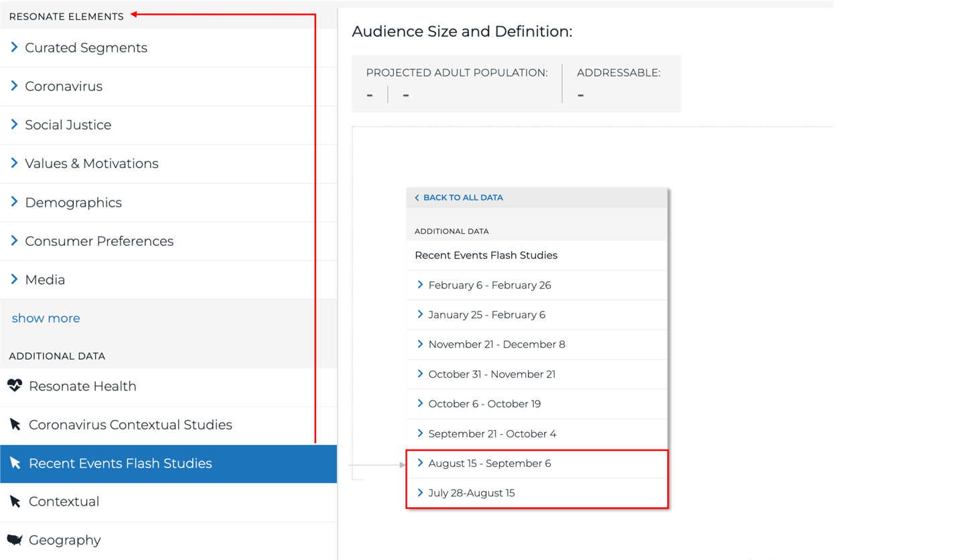This screenshot has width=958, height=560.
Task: Click the RESONATE ELEMENTS section header
Action: pos(66,17)
